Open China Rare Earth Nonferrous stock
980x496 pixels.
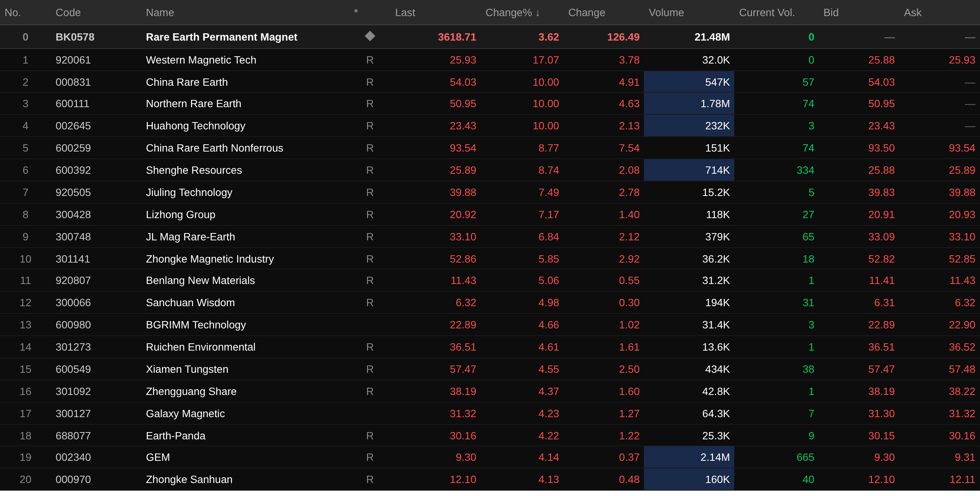point(214,148)
